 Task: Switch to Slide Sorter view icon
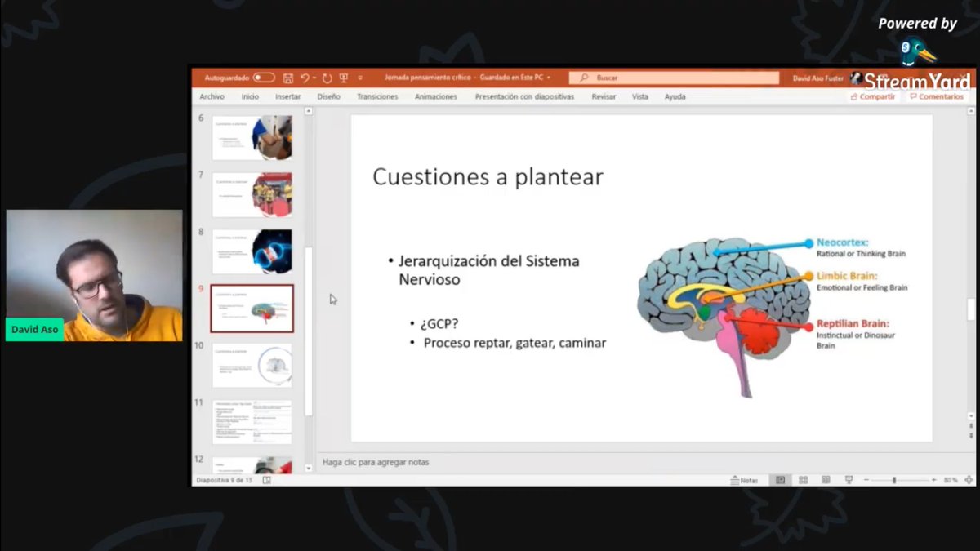click(803, 480)
